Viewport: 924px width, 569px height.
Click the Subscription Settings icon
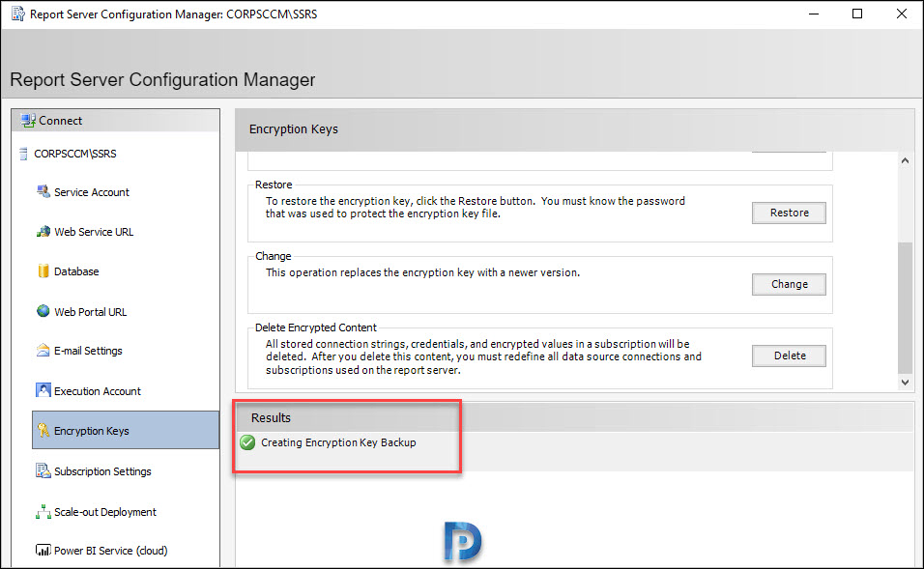pos(43,470)
